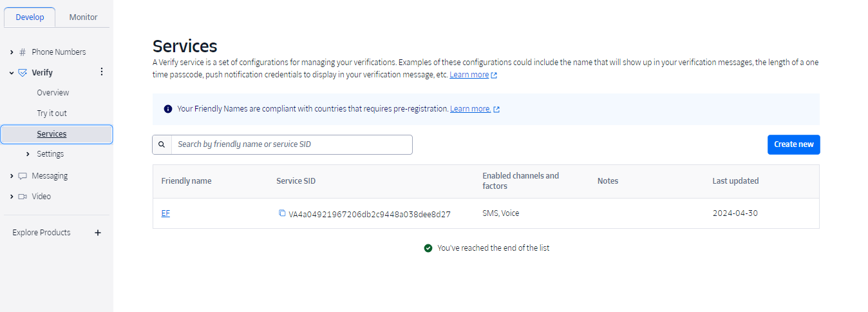Click the search magnifier icon
868x312 pixels.
click(x=162, y=144)
